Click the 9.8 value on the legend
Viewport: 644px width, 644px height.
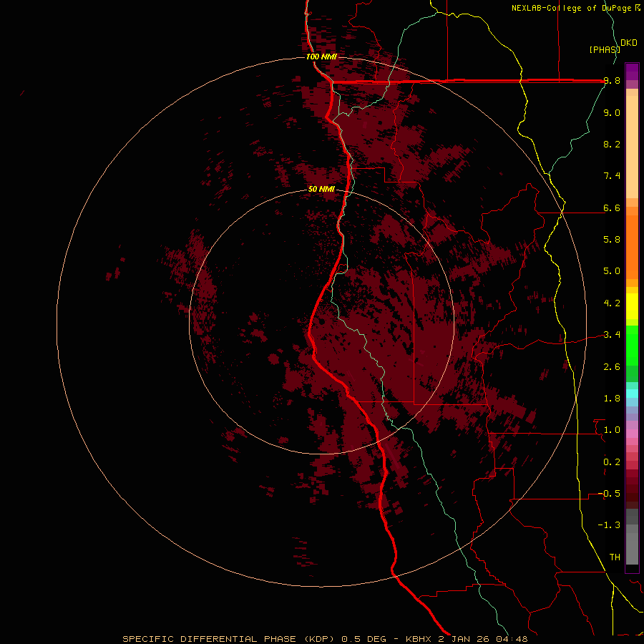(x=612, y=81)
